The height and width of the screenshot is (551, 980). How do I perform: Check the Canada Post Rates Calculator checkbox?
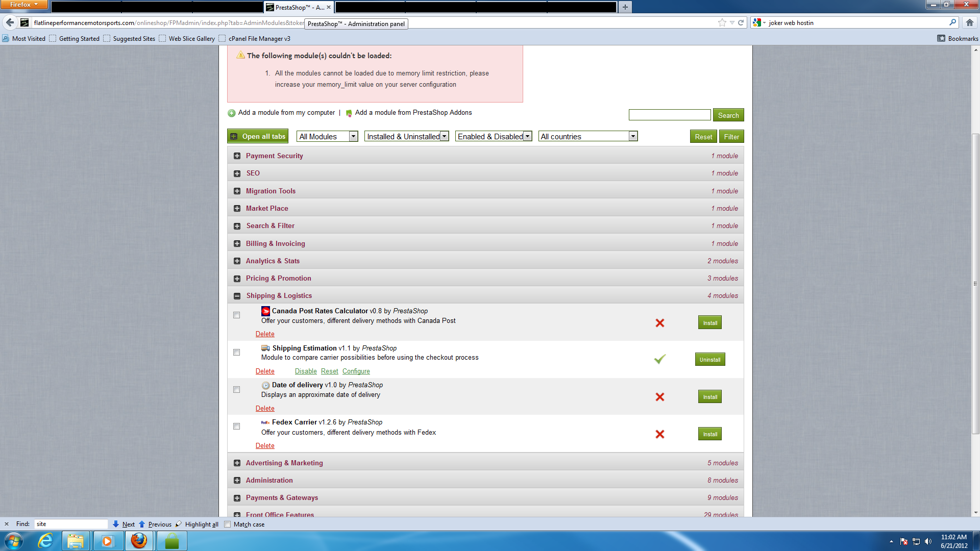[x=236, y=315]
